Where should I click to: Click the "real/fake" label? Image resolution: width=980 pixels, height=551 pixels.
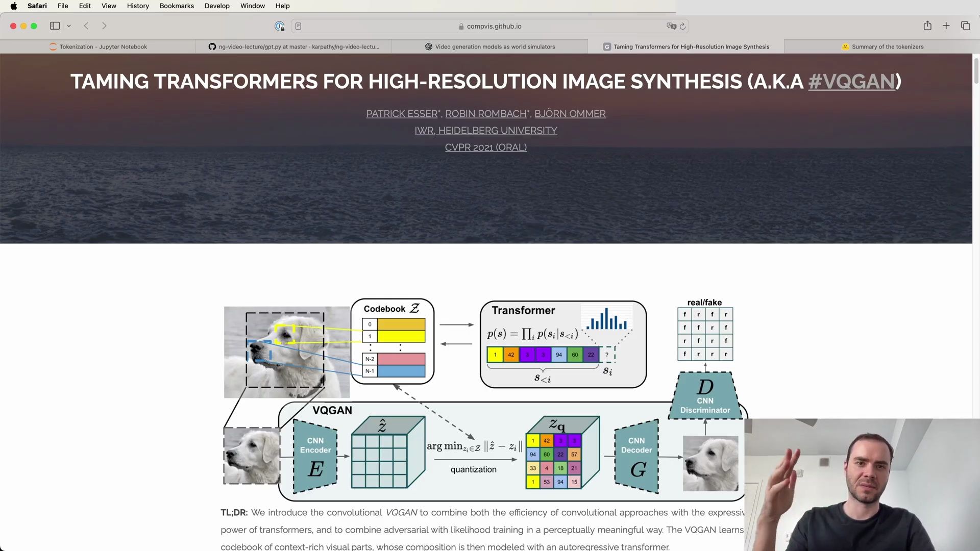click(704, 303)
